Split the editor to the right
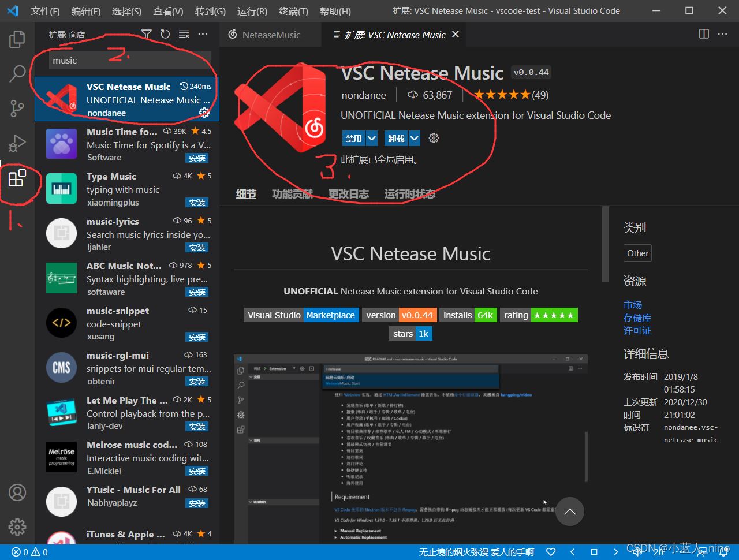This screenshot has height=560, width=739. point(704,34)
